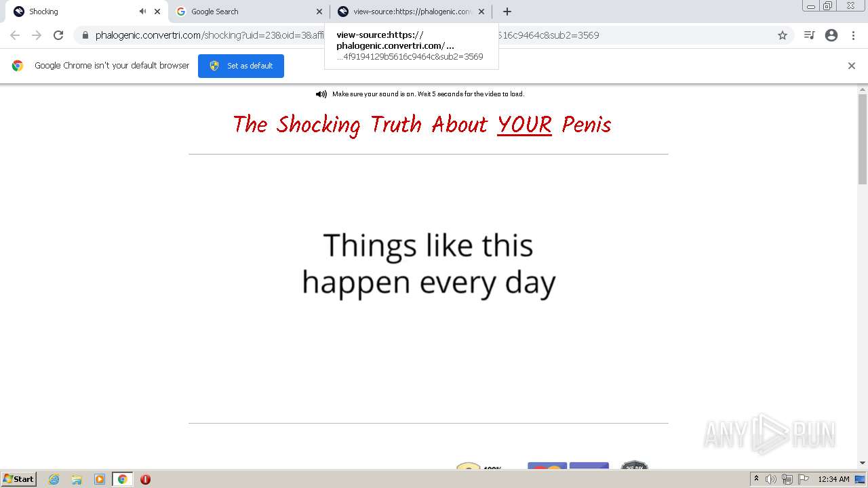This screenshot has height=488, width=868.
Task: Open a new tab with plus button
Action: coord(507,12)
